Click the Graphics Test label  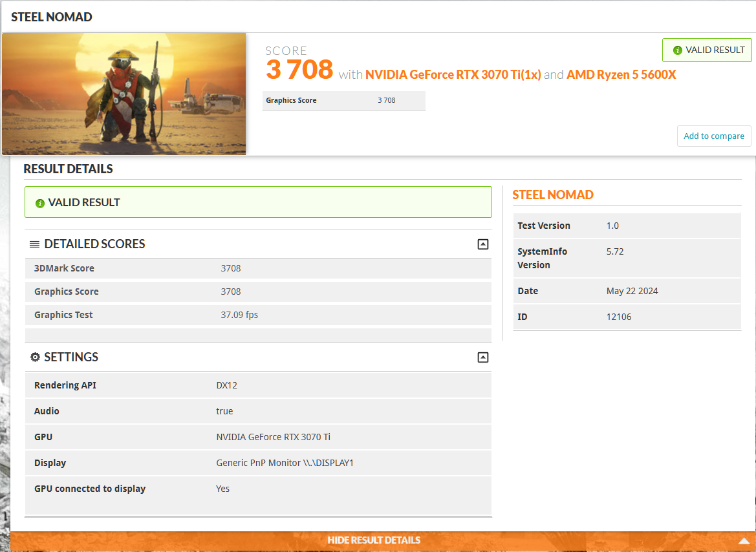(63, 315)
